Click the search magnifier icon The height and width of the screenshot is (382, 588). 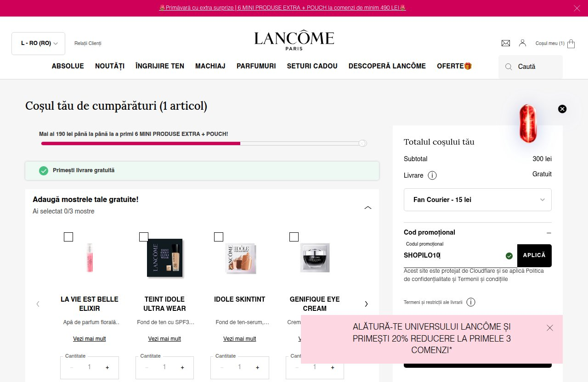point(509,67)
